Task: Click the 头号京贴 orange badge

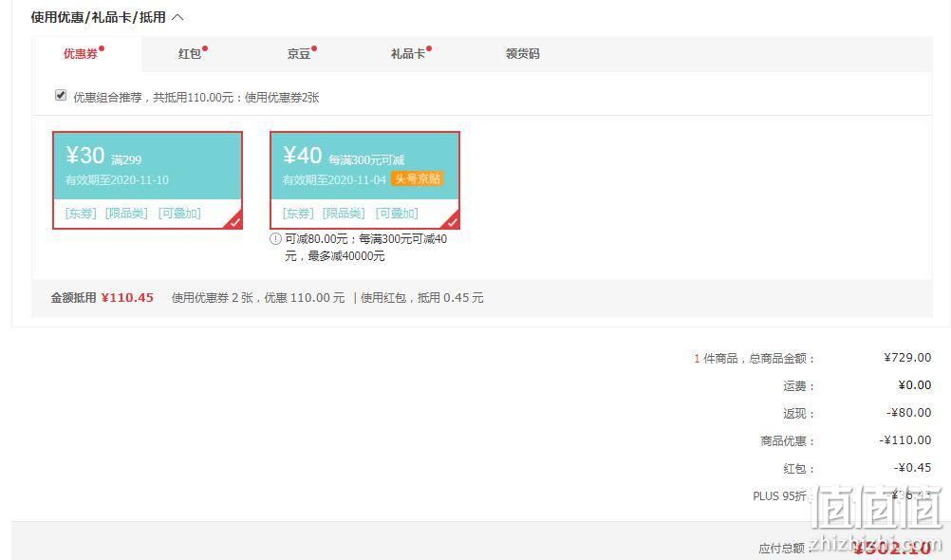Action: pyautogui.click(x=418, y=178)
